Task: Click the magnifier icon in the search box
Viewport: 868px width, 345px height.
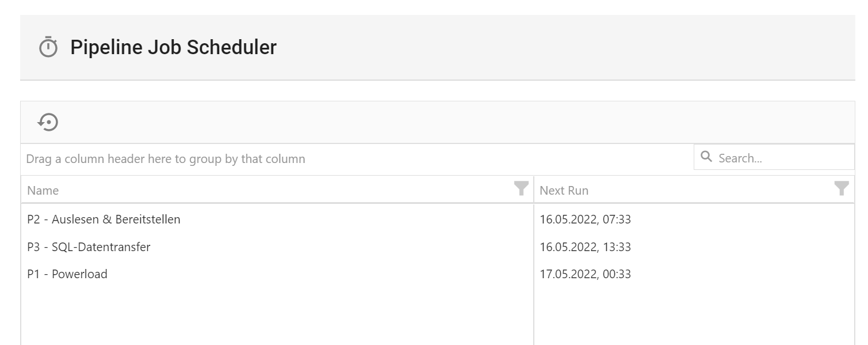Action: click(707, 157)
